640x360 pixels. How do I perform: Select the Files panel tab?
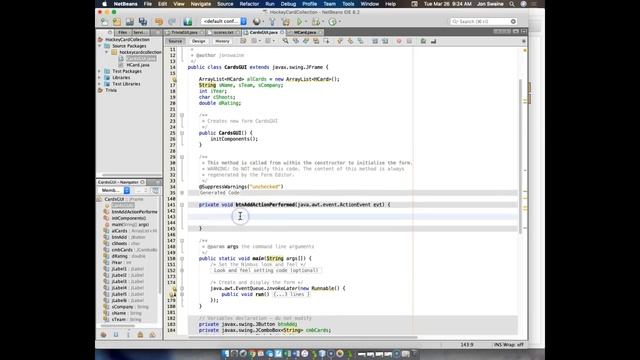click(x=122, y=32)
